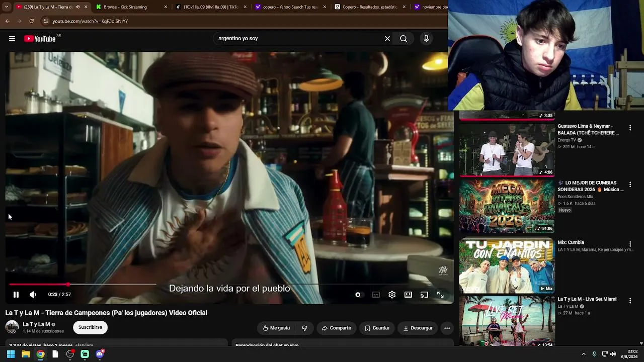644x362 pixels.
Task: Open File Explorer from the taskbar
Action: coord(26,354)
